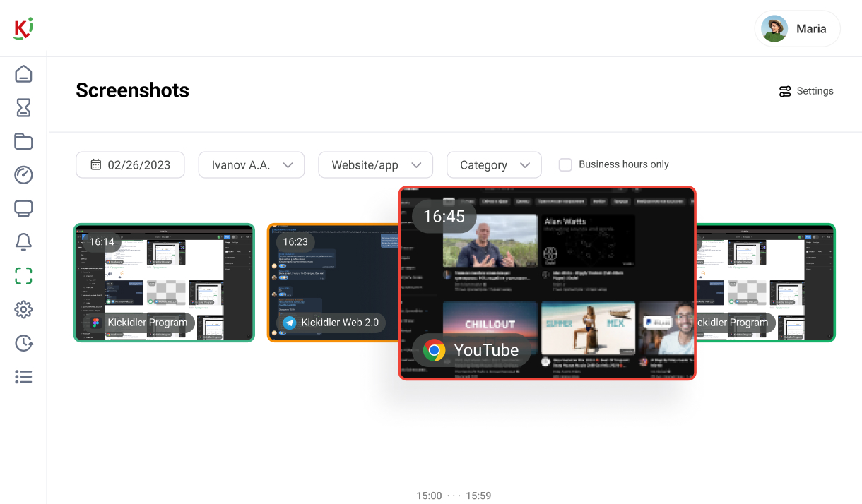Expand the Website/app filter dropdown
The height and width of the screenshot is (504, 862).
[375, 164]
